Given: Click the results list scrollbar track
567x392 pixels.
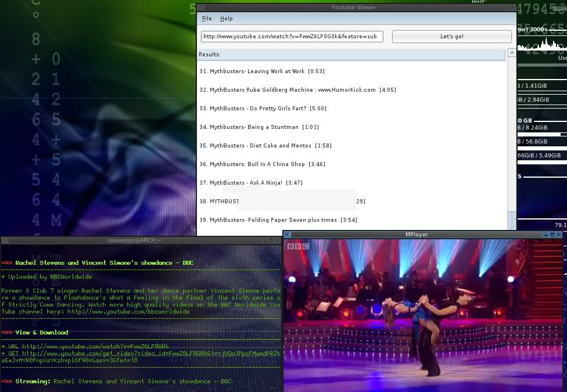Looking at the screenshot, I should [511, 134].
